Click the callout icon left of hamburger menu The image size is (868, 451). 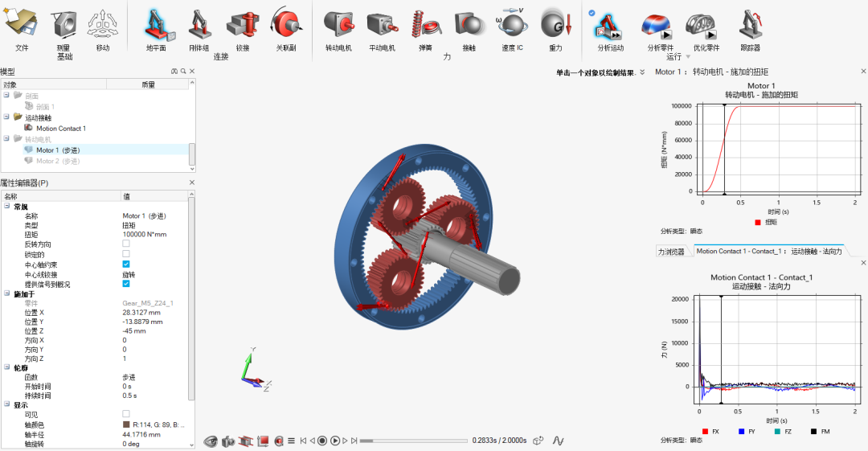click(x=279, y=441)
